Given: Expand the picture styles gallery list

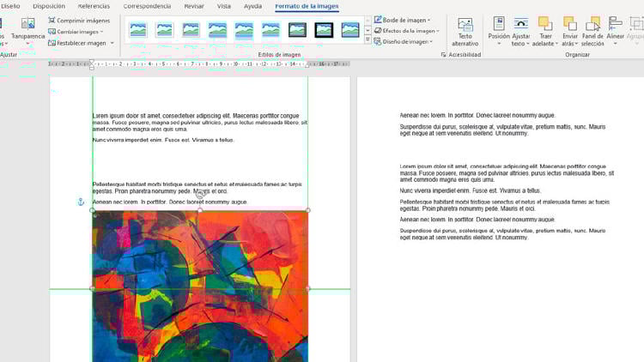Looking at the screenshot, I should 368,40.
